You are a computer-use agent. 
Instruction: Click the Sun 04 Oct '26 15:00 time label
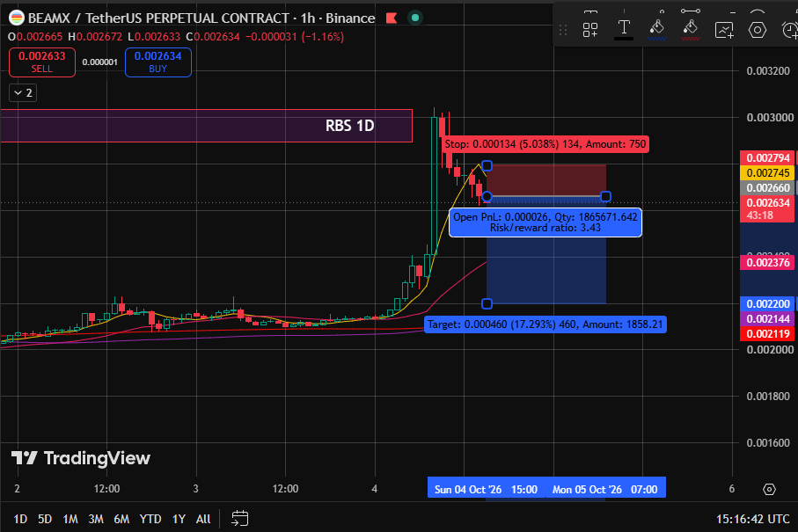point(486,489)
